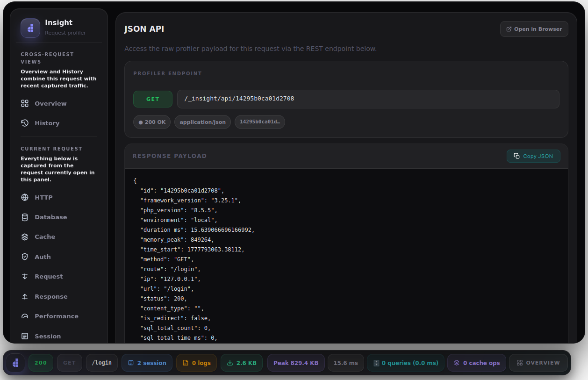Click the "environment": "local" line

click(x=179, y=220)
